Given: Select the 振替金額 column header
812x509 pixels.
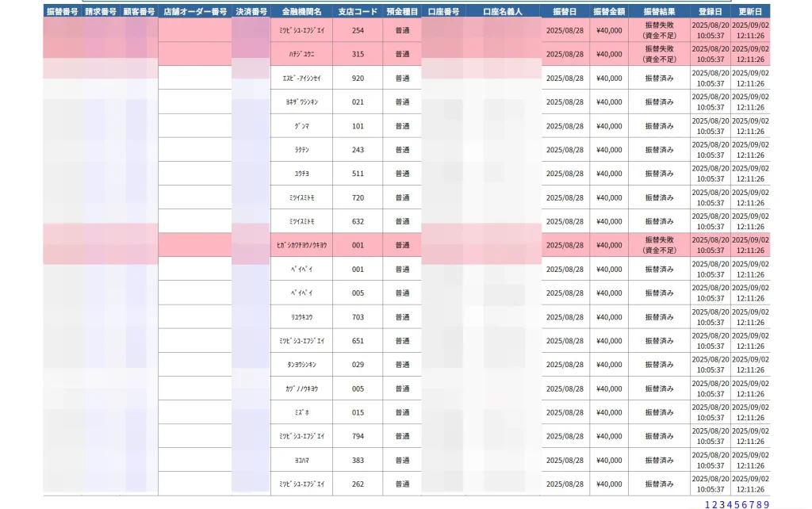Looking at the screenshot, I should 609,12.
